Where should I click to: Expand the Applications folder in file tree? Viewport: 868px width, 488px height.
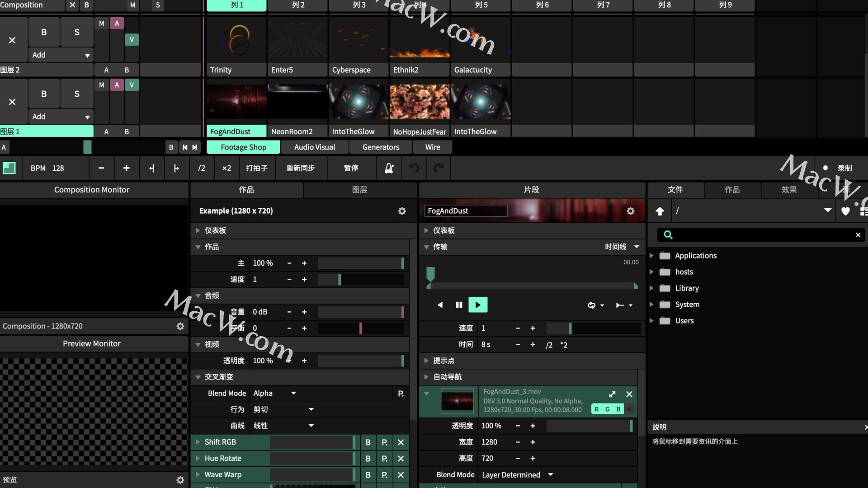651,256
